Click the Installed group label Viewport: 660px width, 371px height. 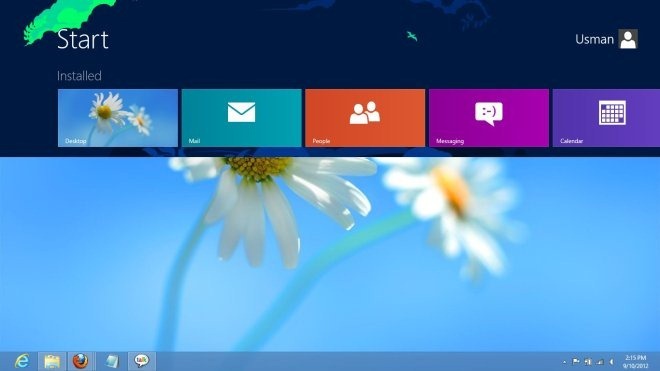point(79,76)
